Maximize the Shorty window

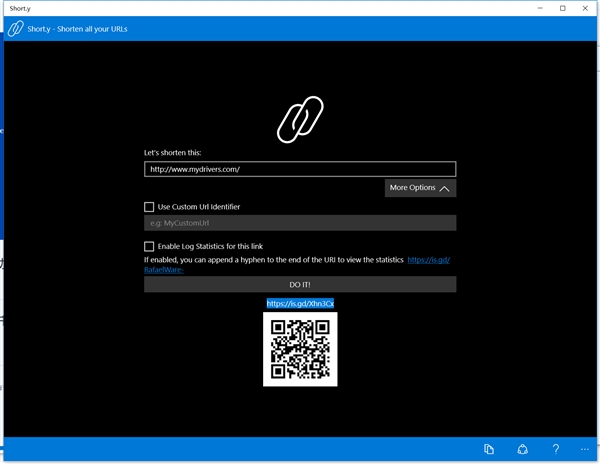click(562, 8)
